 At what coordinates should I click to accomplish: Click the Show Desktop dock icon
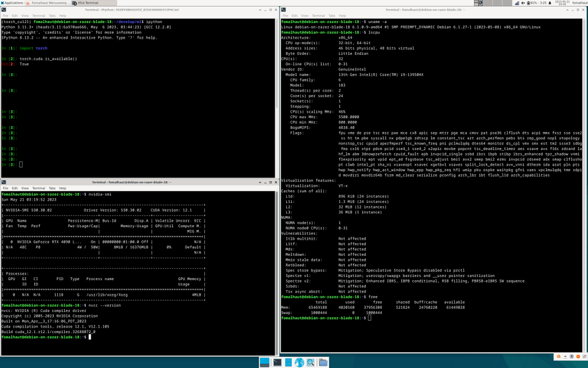[265, 363]
